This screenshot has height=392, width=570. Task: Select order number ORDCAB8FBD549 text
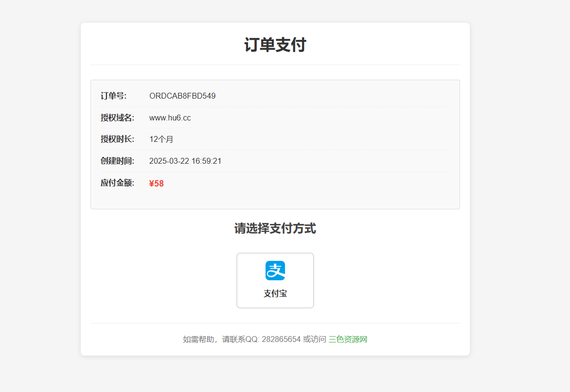182,96
